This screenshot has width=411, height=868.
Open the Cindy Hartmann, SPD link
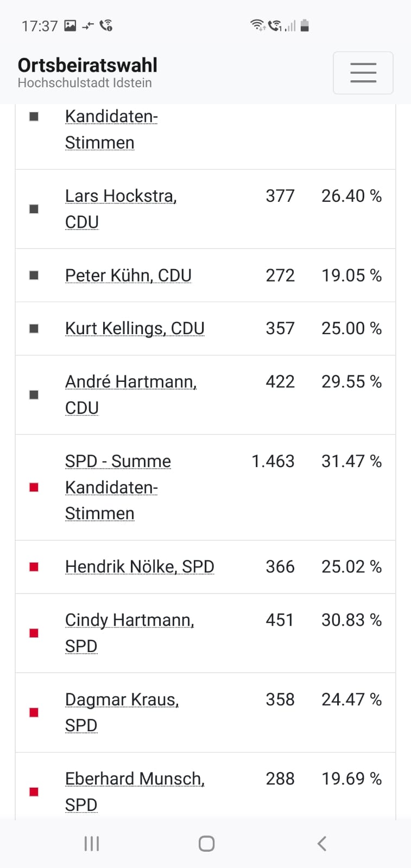tap(129, 633)
